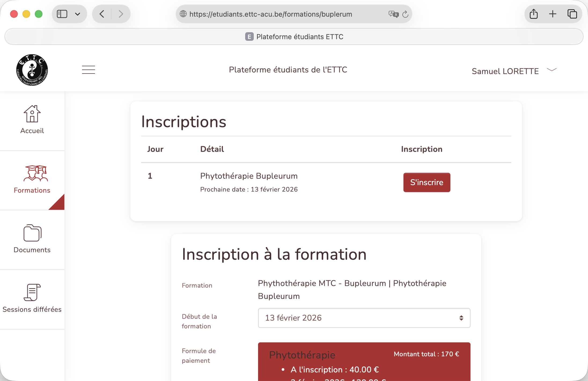
Task: Toggle the Safari sidebar
Action: click(62, 14)
